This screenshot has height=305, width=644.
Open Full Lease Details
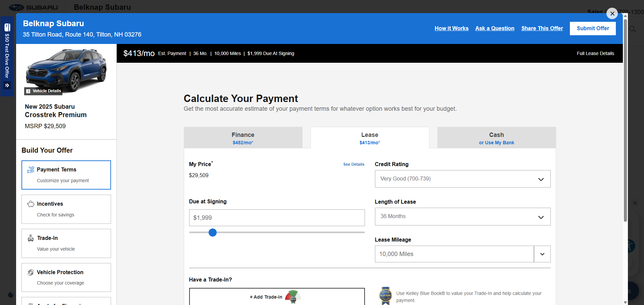tap(595, 53)
